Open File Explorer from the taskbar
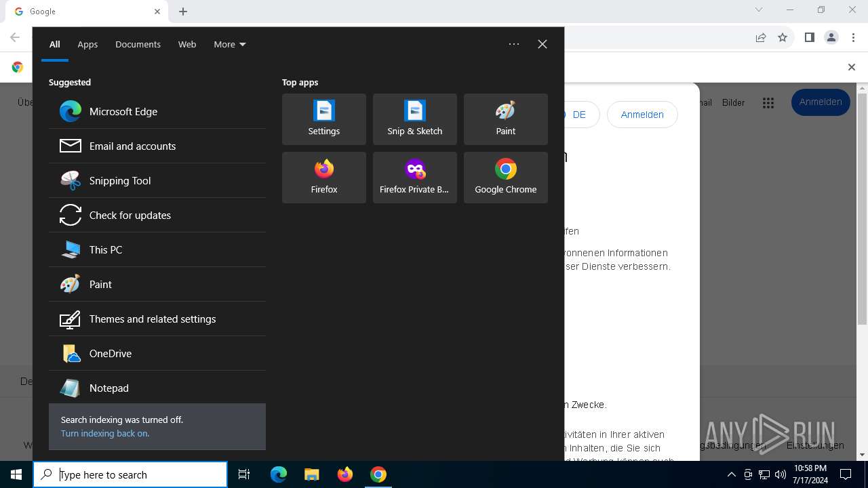Screen dimensions: 868x488 point(311,474)
